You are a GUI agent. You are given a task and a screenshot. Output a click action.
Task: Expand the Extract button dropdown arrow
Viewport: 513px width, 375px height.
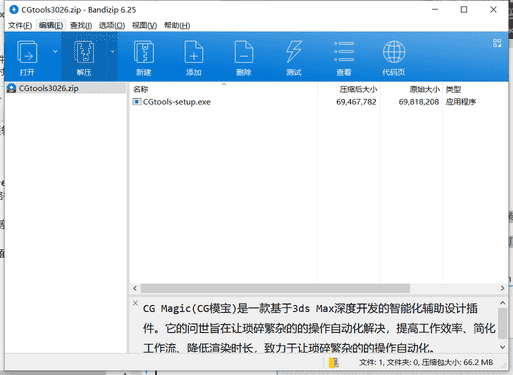[112, 52]
